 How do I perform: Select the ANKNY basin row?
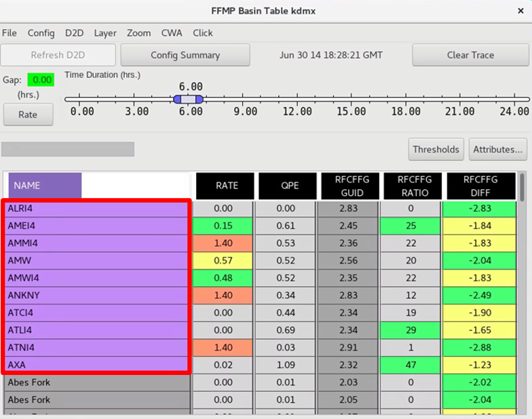(x=96, y=296)
